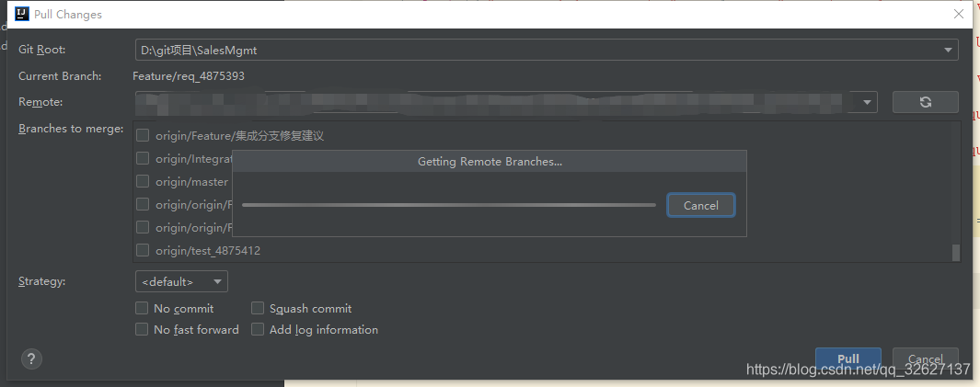Check the origin/master branch

tap(143, 181)
